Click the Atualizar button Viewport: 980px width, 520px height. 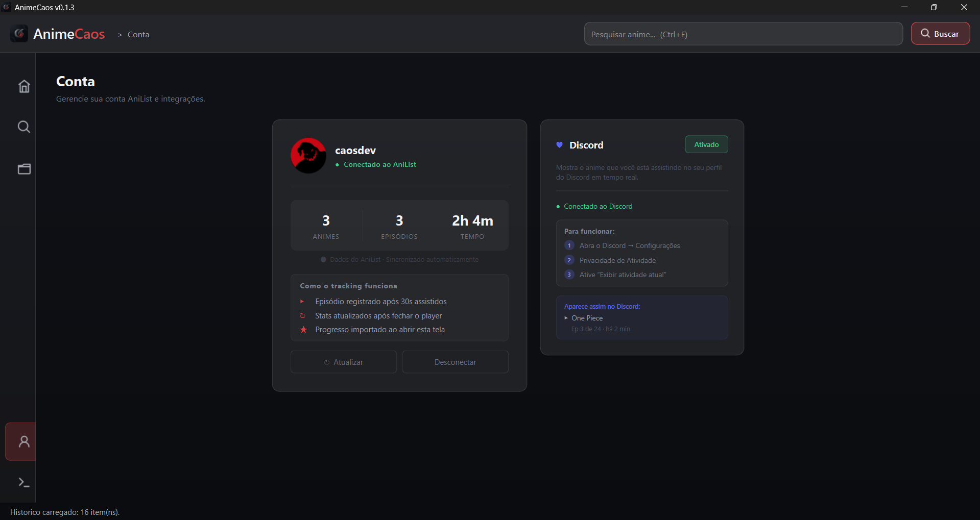click(x=344, y=362)
